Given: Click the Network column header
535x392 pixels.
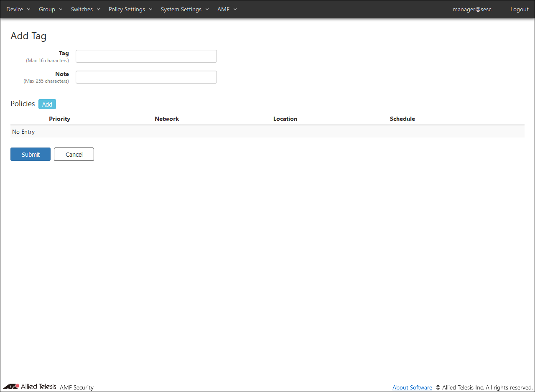Looking at the screenshot, I should click(167, 119).
